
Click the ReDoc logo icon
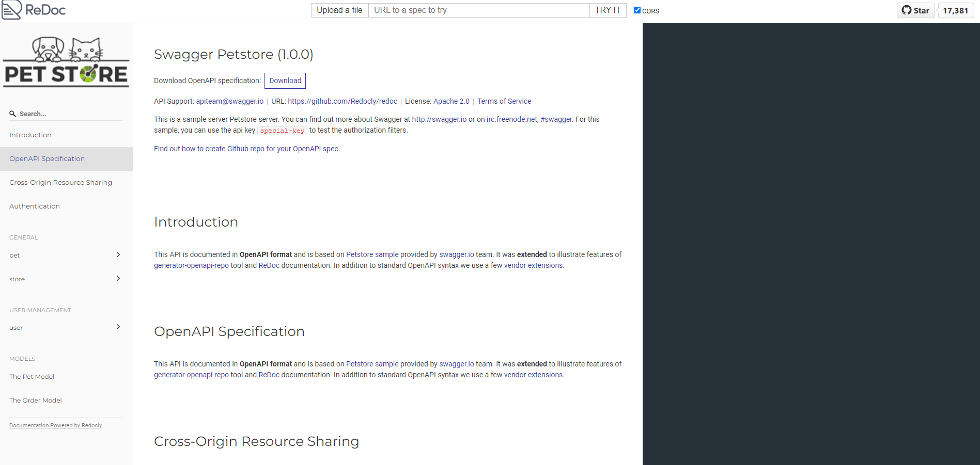coord(11,9)
